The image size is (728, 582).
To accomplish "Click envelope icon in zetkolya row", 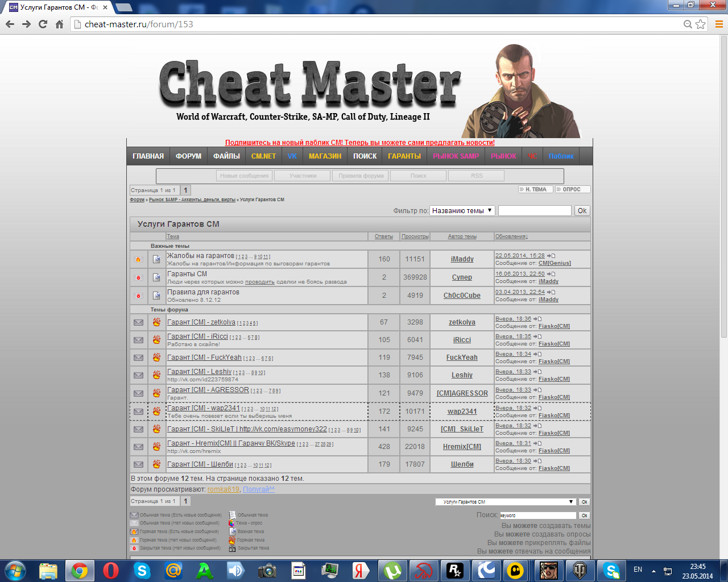I will [x=138, y=322].
